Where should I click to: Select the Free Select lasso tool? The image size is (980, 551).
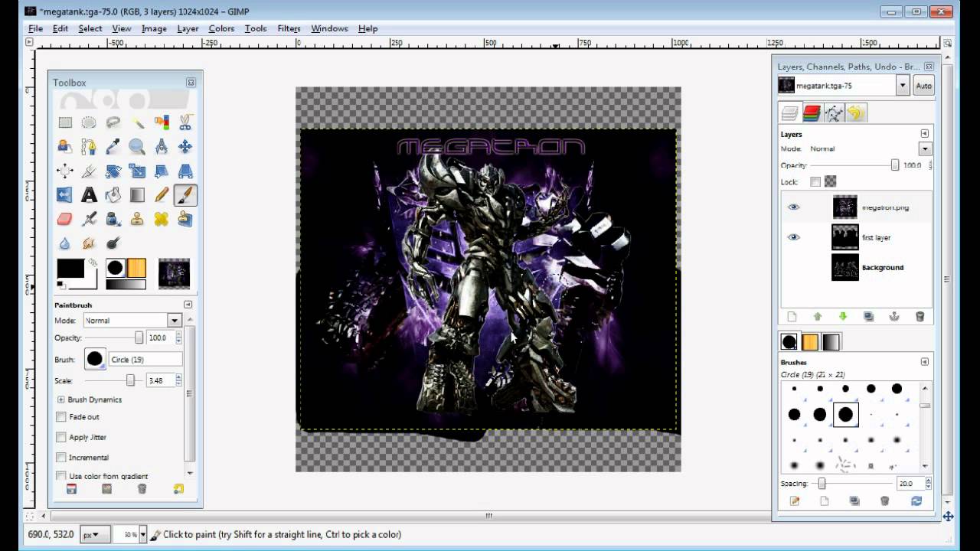coord(113,122)
